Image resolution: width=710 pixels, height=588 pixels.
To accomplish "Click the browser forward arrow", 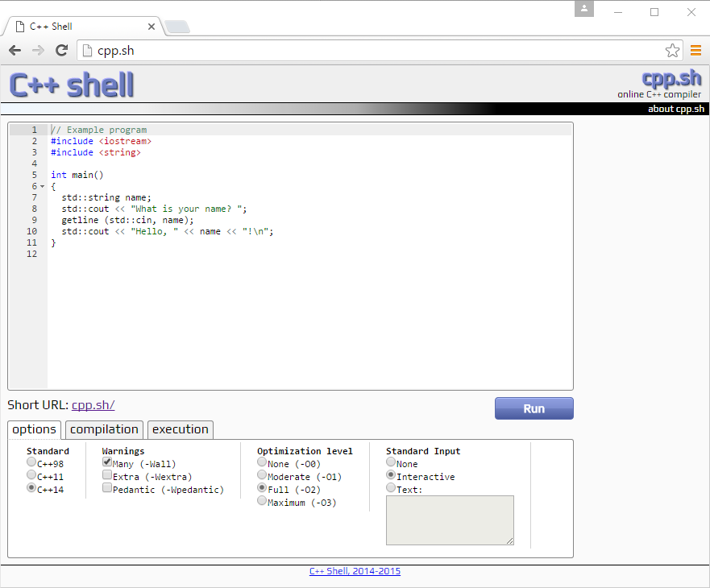I will [x=38, y=50].
